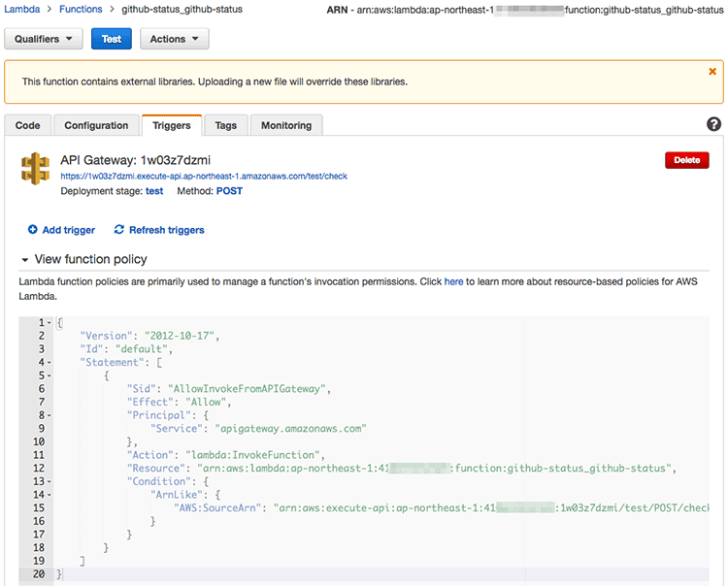Switch to the Configuration tab
The width and height of the screenshot is (728, 586).
coord(96,125)
